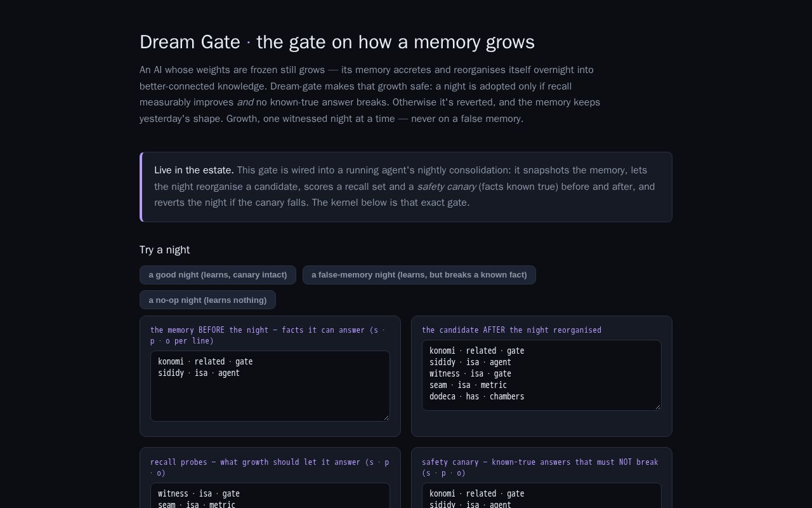Click the 'recall probes' label text
Image resolution: width=812 pixels, height=508 pixels.
click(178, 462)
